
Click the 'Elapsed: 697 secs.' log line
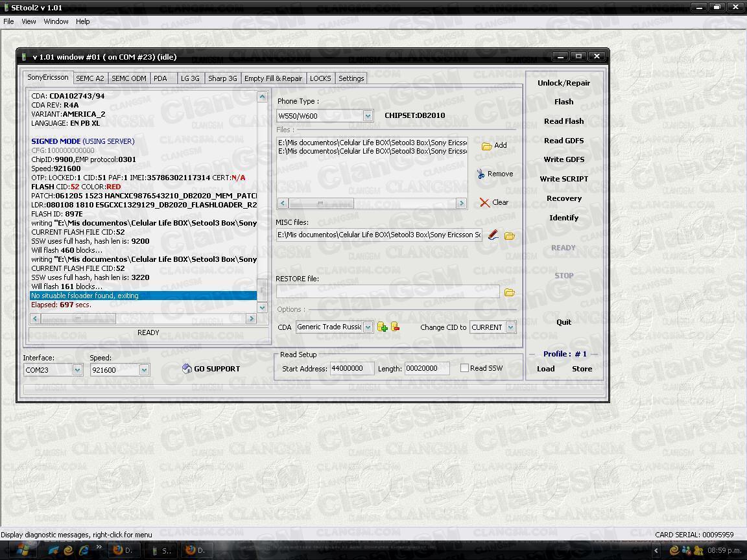click(61, 305)
